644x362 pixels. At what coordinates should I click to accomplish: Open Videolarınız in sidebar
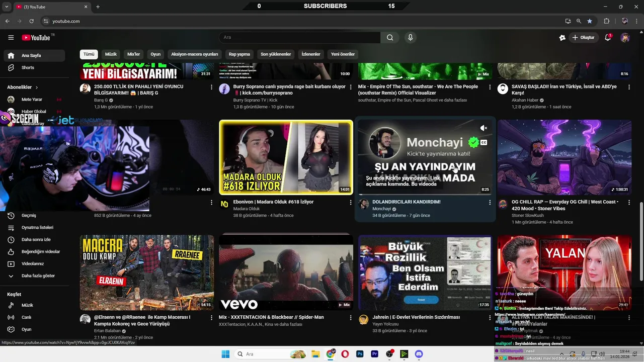(33, 263)
